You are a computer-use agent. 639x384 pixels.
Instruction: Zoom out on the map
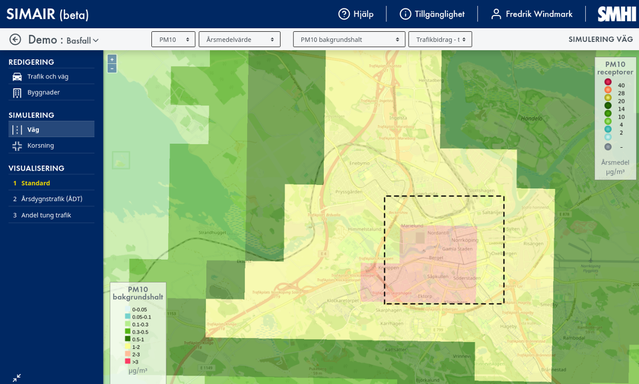[112, 68]
